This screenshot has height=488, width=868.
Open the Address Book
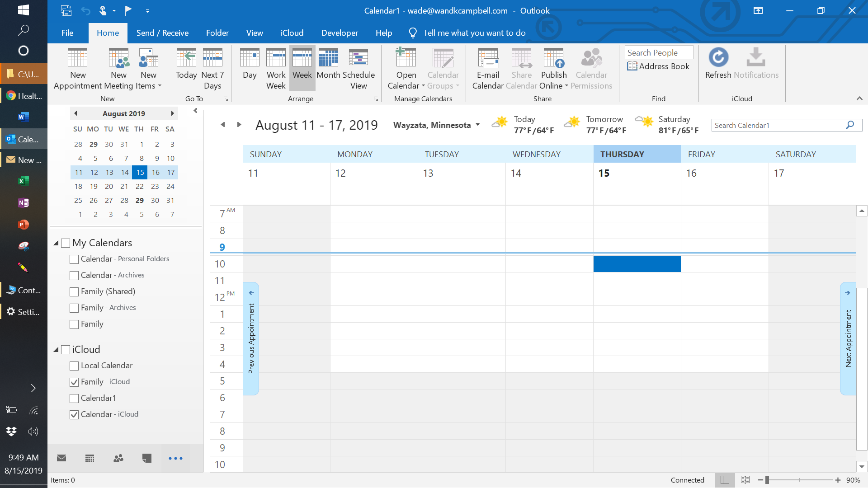[x=658, y=66]
